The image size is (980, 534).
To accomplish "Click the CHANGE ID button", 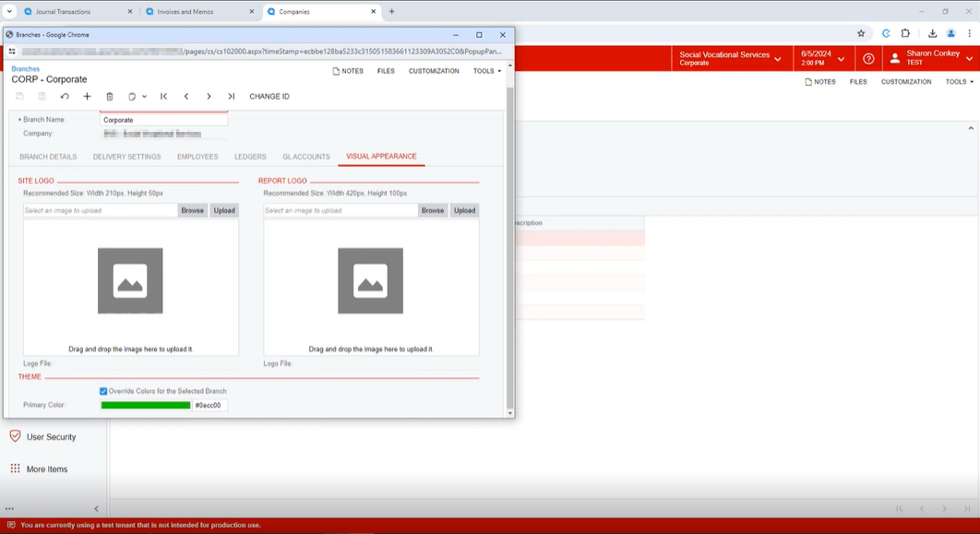I will (270, 96).
